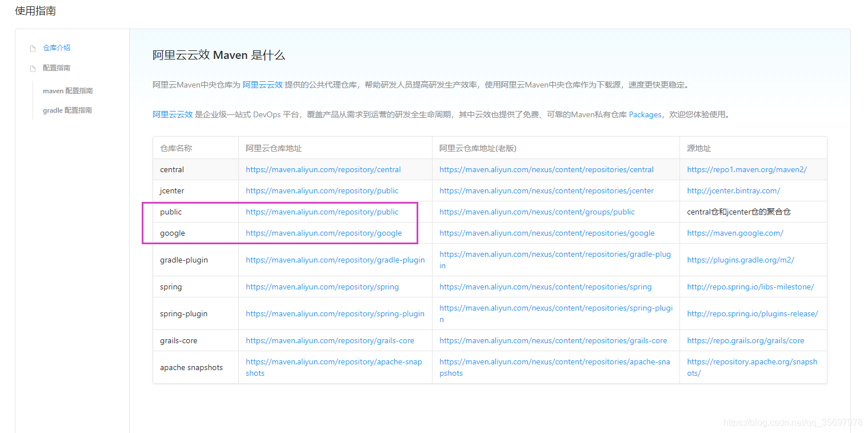Select 仓库介绍 in the sidebar
This screenshot has width=868, height=433.
[x=56, y=47]
